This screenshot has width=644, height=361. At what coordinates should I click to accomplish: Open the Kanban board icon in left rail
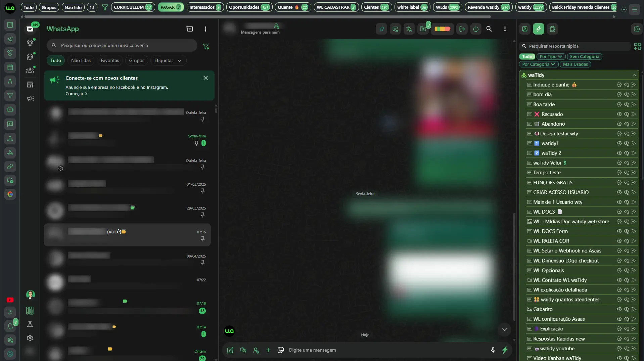[10, 25]
